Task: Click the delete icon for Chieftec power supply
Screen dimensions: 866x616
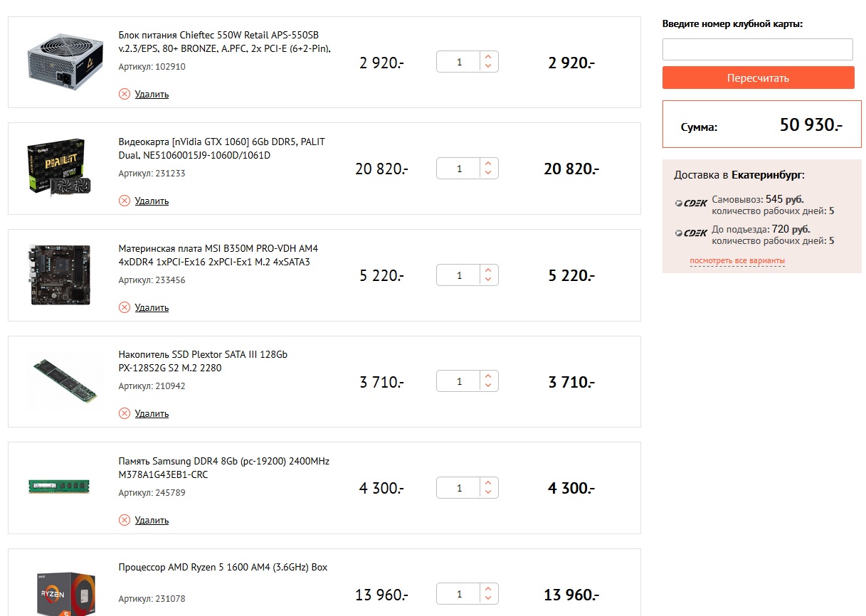Action: point(125,94)
